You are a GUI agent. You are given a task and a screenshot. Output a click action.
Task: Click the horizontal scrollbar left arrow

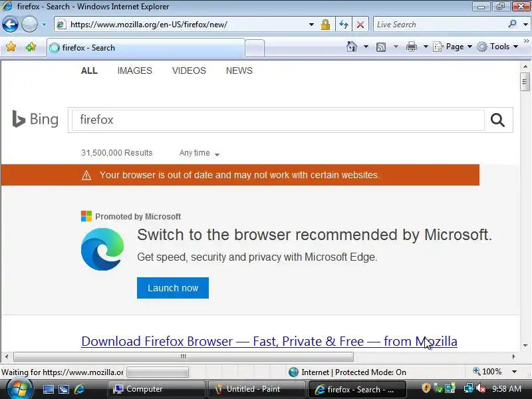pyautogui.click(x=7, y=356)
